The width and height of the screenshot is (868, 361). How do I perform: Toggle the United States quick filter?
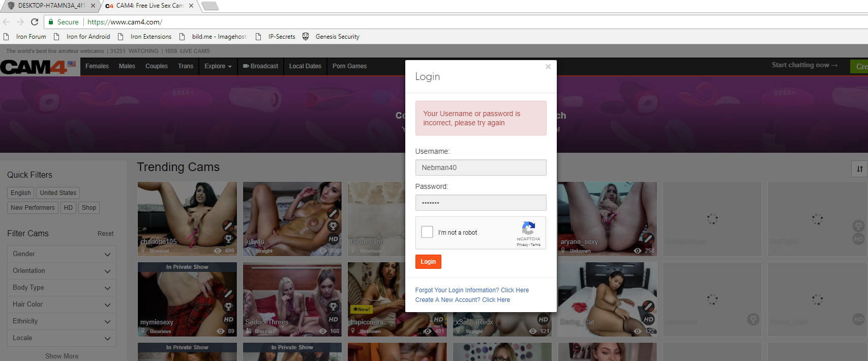(x=58, y=193)
